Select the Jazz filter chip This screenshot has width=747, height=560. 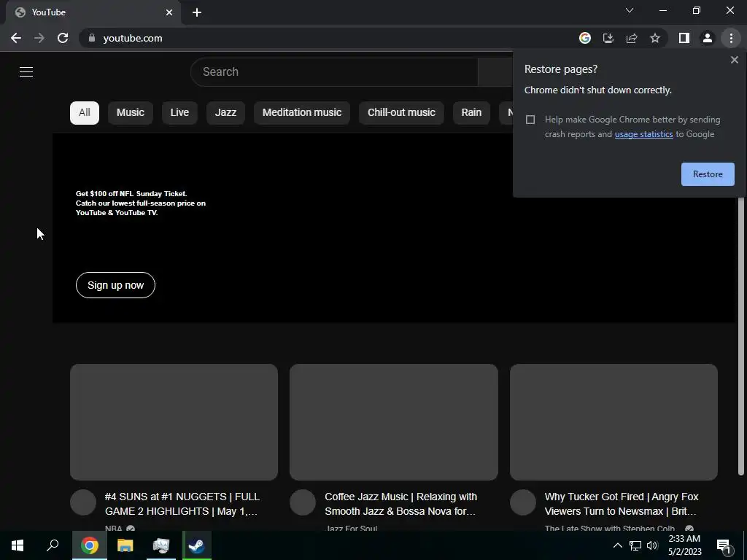point(225,113)
